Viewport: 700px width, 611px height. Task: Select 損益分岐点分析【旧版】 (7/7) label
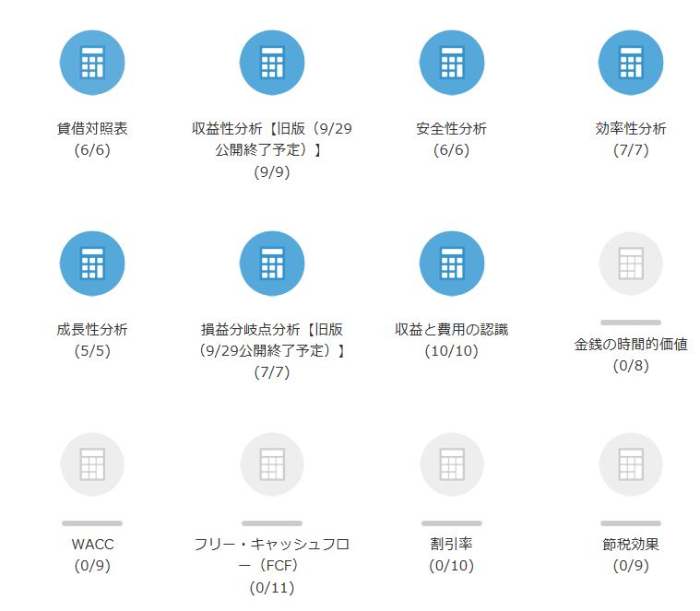tap(272, 350)
